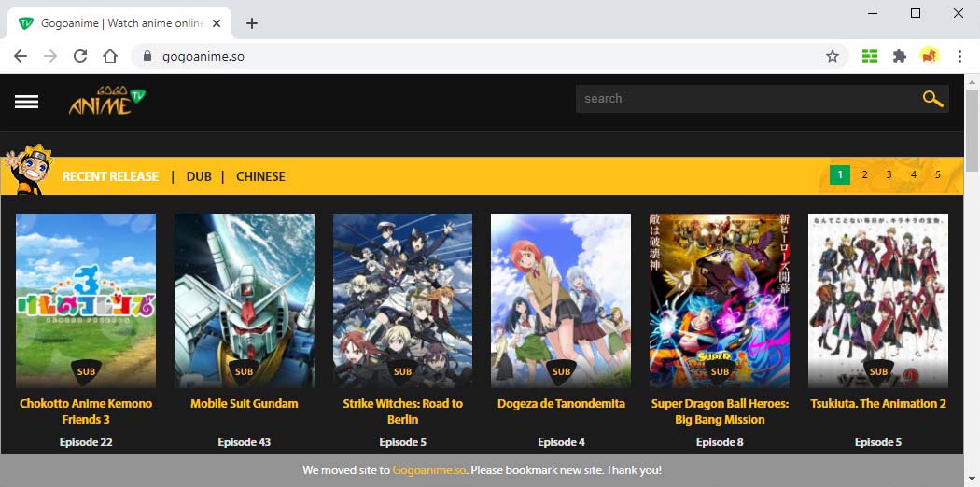Open the Dogeza de Tanondemita poster thumbnail

[x=561, y=299]
